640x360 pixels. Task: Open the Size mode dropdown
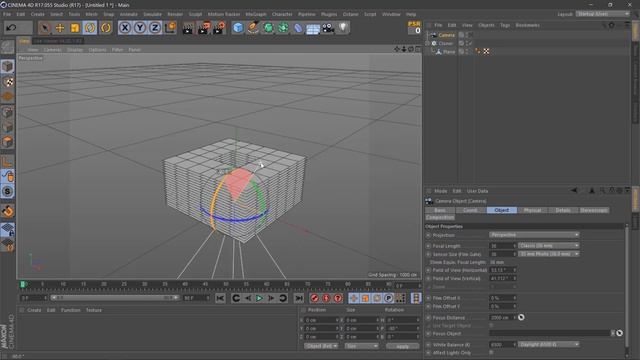[x=362, y=346]
